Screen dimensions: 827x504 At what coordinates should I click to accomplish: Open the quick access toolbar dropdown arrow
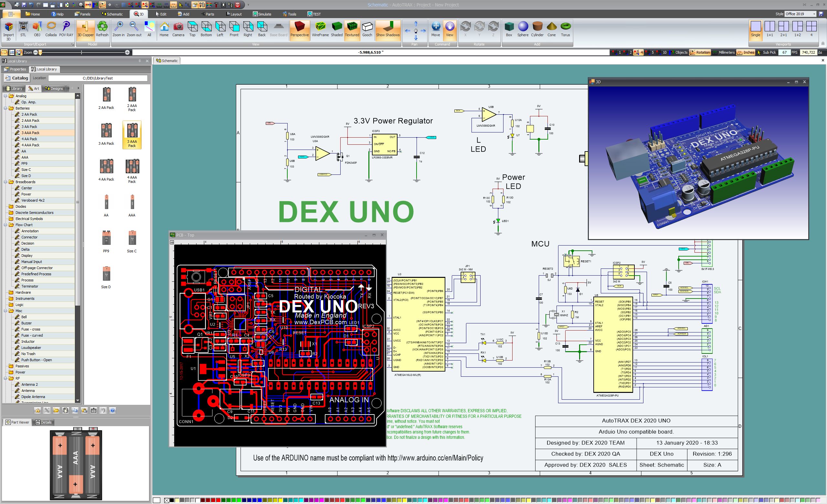[249, 5]
